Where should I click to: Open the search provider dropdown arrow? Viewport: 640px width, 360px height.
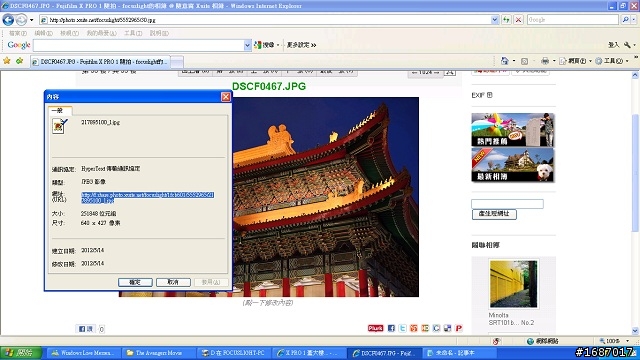(634, 20)
